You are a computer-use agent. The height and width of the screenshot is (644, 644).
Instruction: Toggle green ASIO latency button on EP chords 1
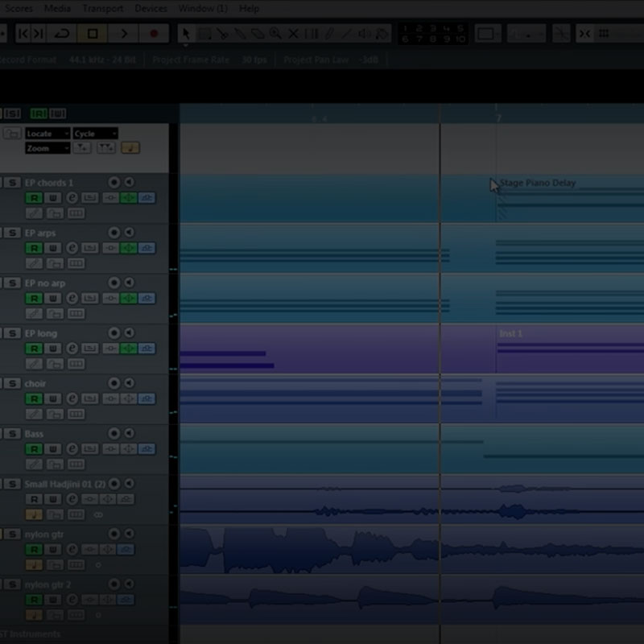pyautogui.click(x=129, y=197)
